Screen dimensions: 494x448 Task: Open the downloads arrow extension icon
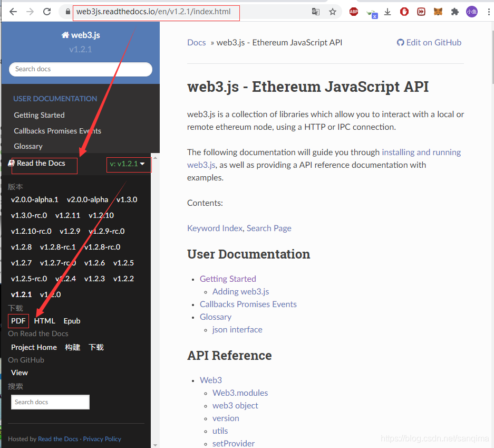point(388,12)
